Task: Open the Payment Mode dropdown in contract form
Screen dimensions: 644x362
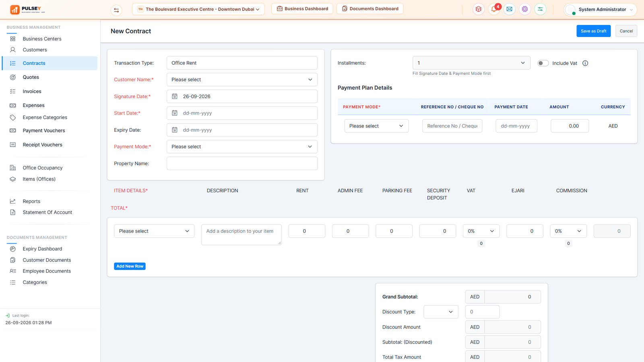Action: (242, 147)
